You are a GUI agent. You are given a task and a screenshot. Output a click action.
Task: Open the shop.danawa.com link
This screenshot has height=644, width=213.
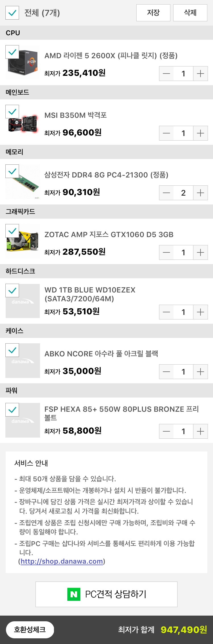click(x=62, y=561)
